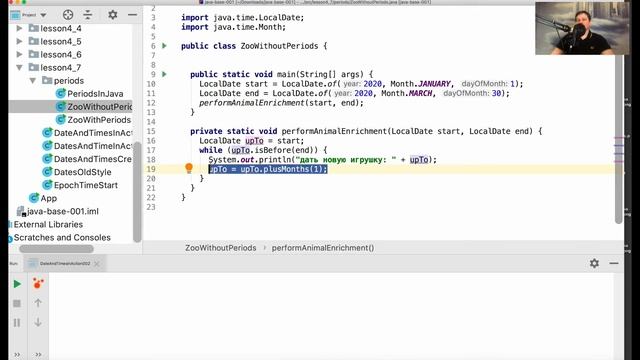
Task: Click 'import java.time.LocalDate;' line
Action: tap(242, 18)
